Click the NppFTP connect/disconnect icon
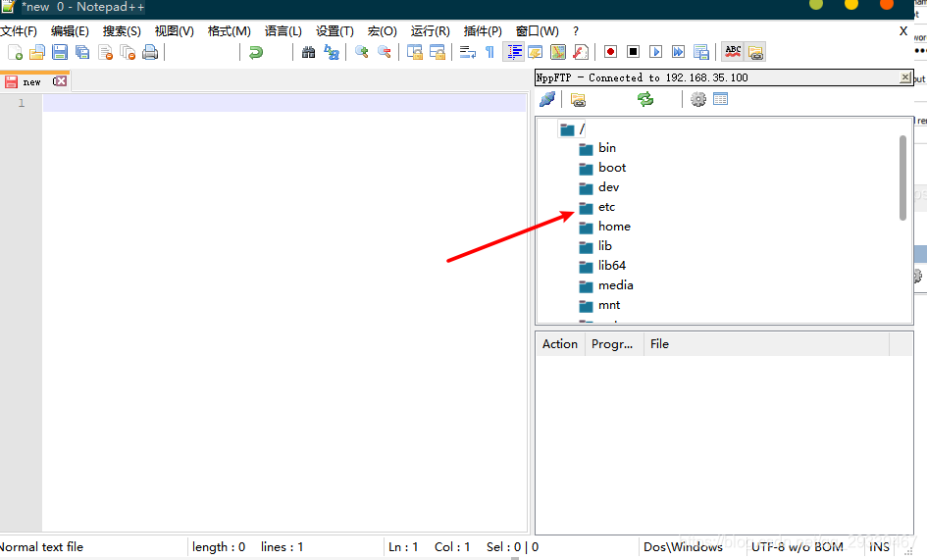927x560 pixels. click(547, 99)
